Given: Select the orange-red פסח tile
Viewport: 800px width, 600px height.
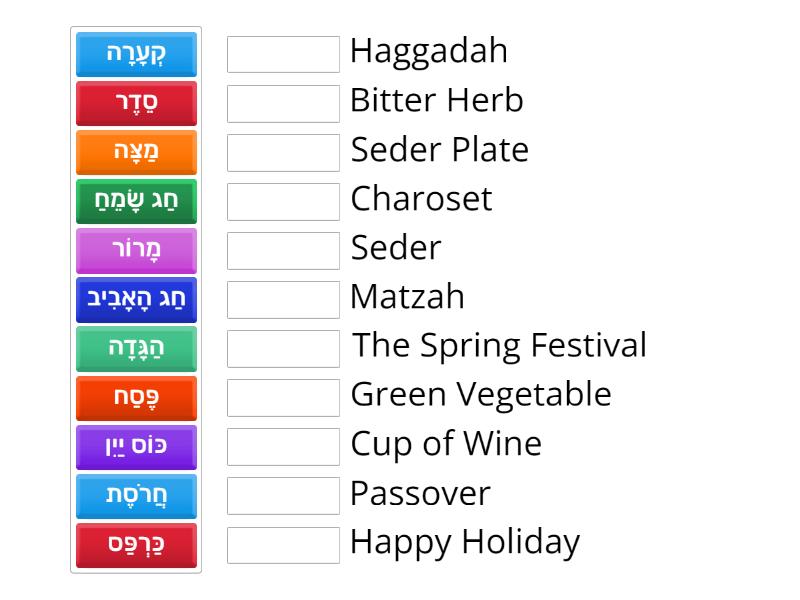Looking at the screenshot, I should click(136, 398).
